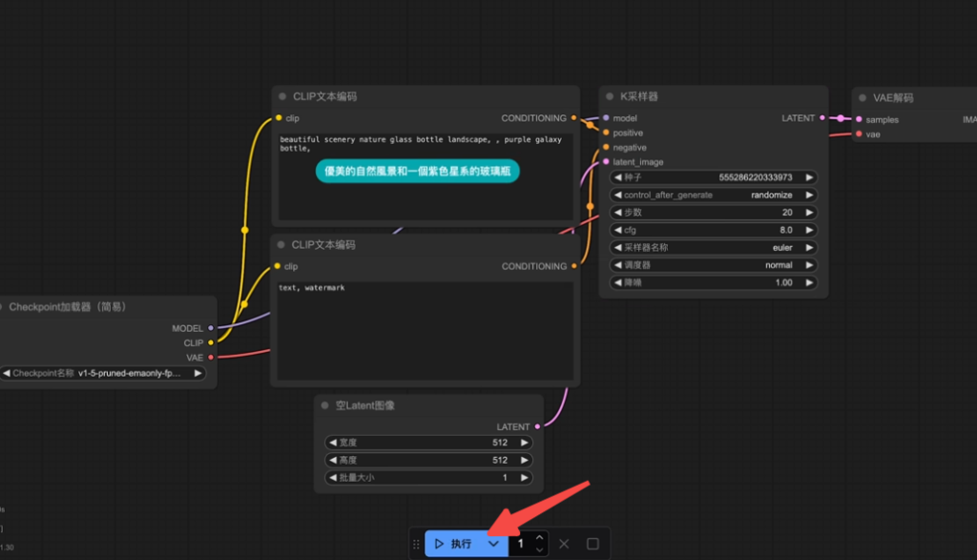Viewport: 977px width, 560px height.
Task: Increase cfg with its right arrow
Action: click(810, 230)
